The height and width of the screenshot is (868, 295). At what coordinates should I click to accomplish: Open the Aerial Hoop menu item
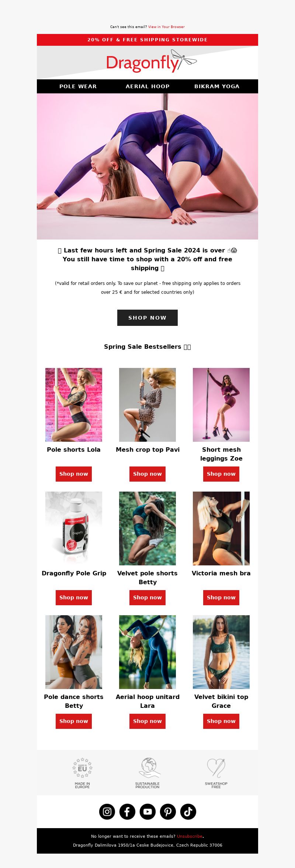point(147,86)
